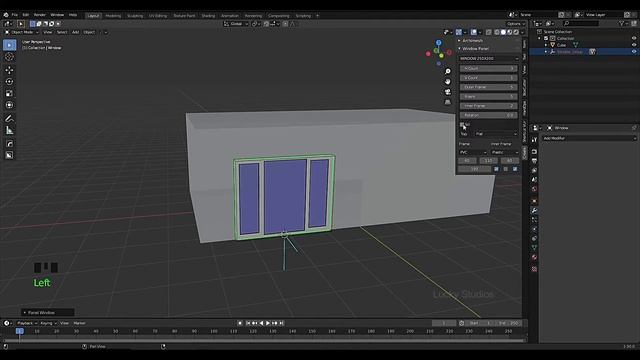Toggle the camera view icon
The width and height of the screenshot is (640, 360).
448,92
